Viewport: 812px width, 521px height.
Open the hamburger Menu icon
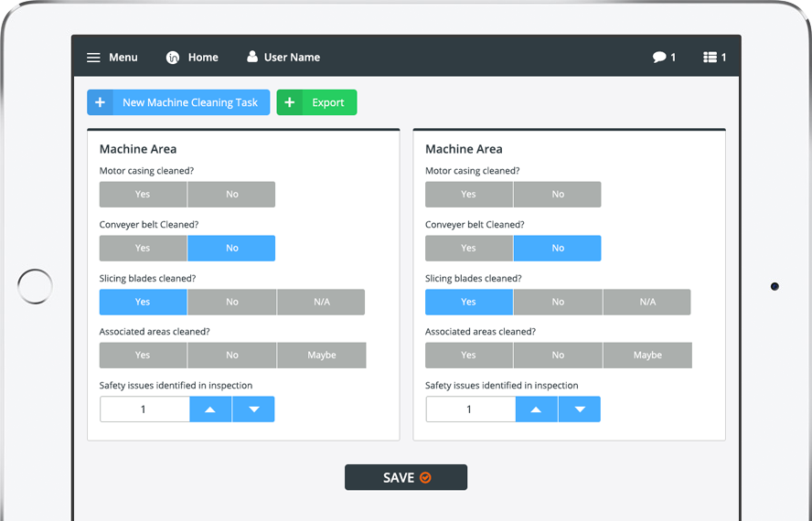[93, 58]
